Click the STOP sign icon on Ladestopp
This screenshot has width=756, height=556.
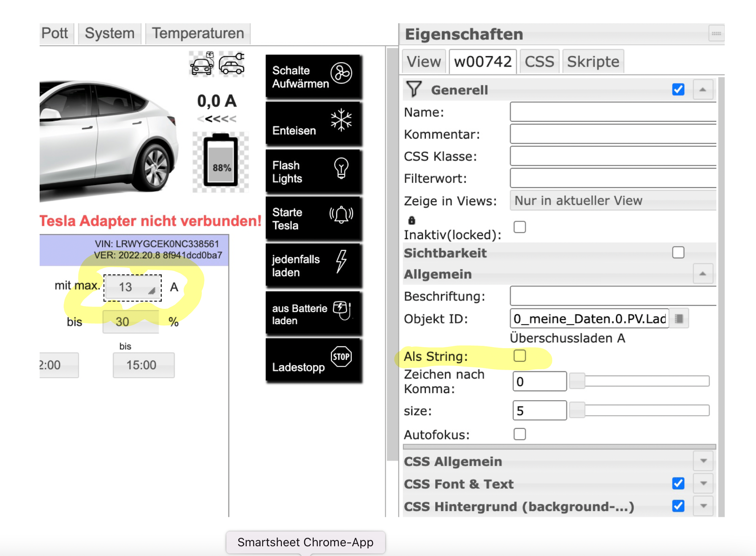click(x=341, y=357)
